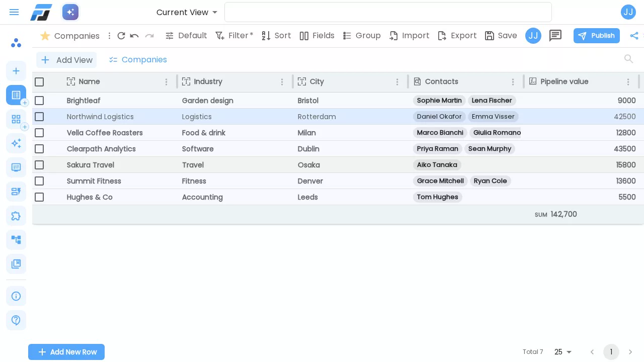This screenshot has width=644, height=362.
Task: Open the library bookmark icon in sidebar
Action: (x=16, y=264)
